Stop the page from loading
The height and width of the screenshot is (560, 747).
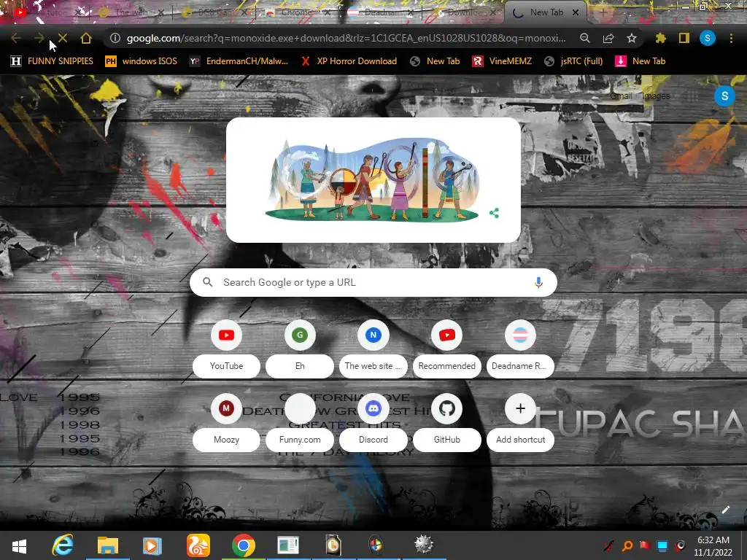coord(63,38)
